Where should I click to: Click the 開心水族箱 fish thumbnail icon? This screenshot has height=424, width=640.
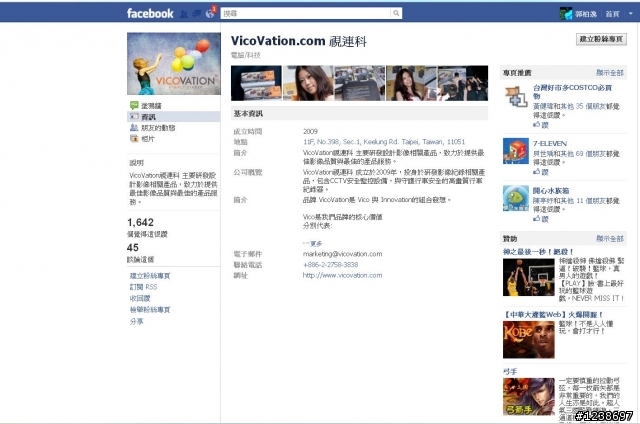coord(516,198)
